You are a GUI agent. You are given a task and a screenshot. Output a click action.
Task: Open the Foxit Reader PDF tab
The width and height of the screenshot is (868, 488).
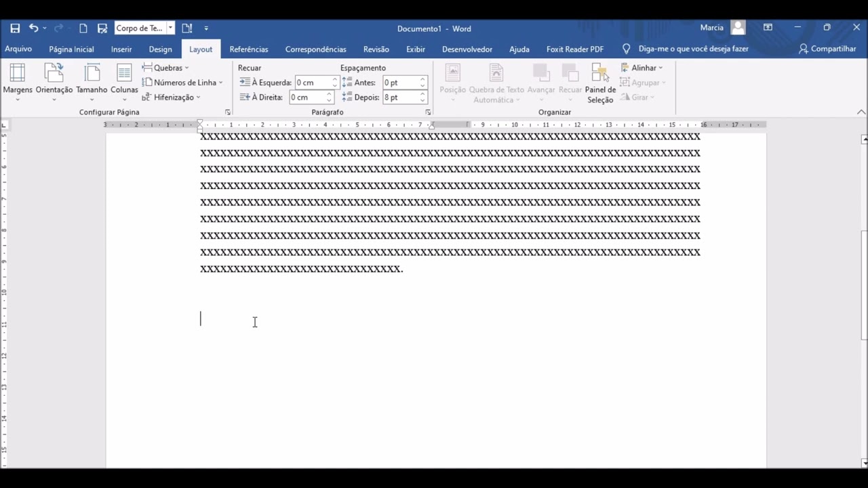click(575, 49)
